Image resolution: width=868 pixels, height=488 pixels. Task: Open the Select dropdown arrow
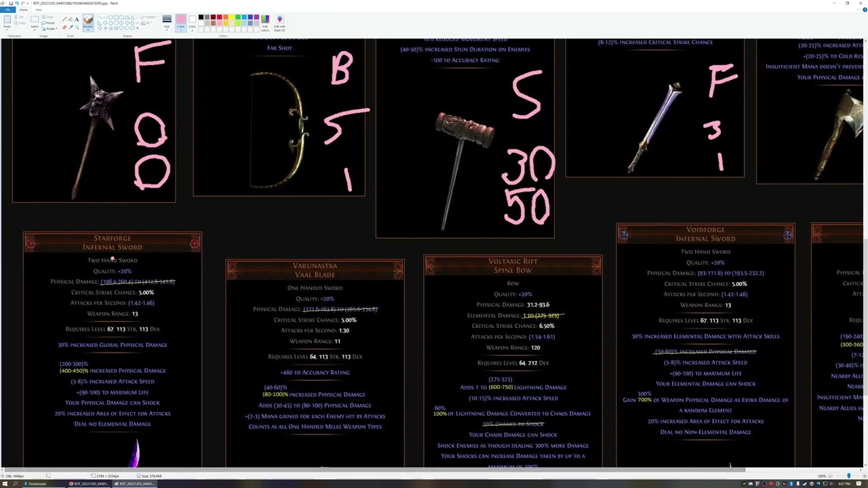[x=35, y=29]
